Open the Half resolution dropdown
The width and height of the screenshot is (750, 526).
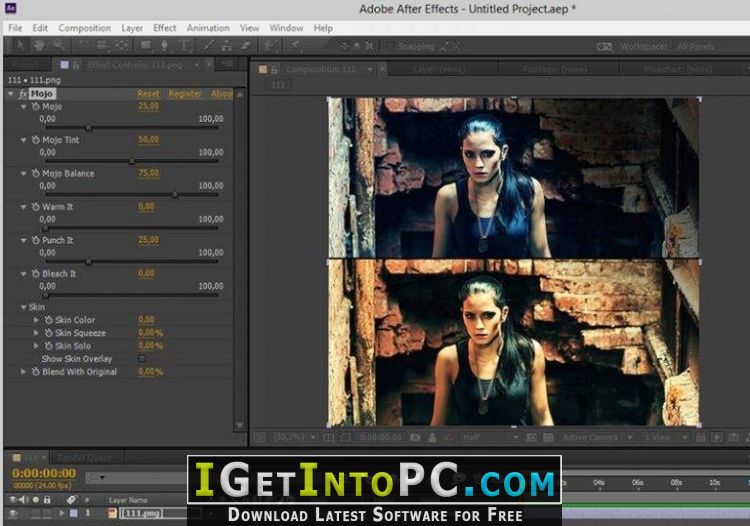(x=490, y=438)
